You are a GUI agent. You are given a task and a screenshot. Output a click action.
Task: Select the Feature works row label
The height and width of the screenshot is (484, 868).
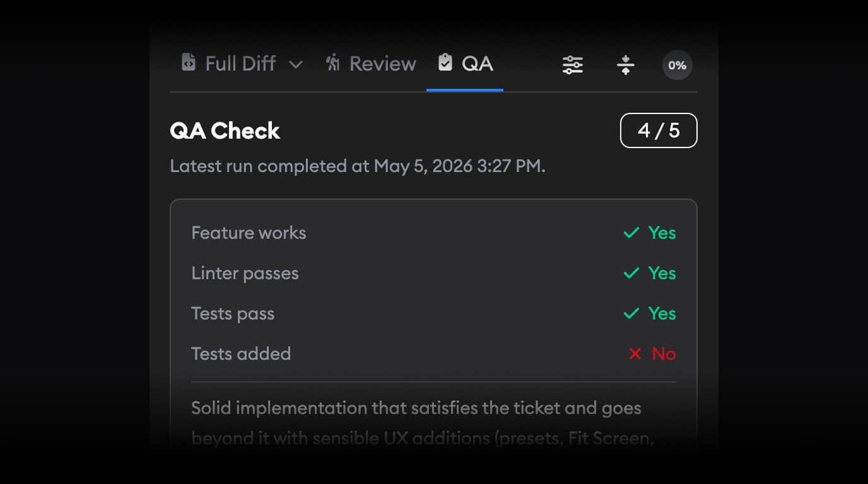tap(249, 233)
